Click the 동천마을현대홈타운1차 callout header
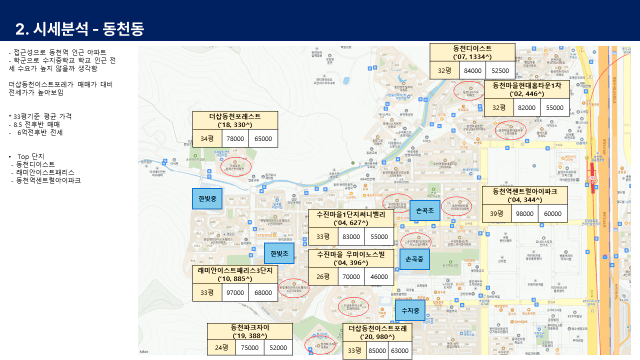This screenshot has height=360, width=640. point(527,89)
